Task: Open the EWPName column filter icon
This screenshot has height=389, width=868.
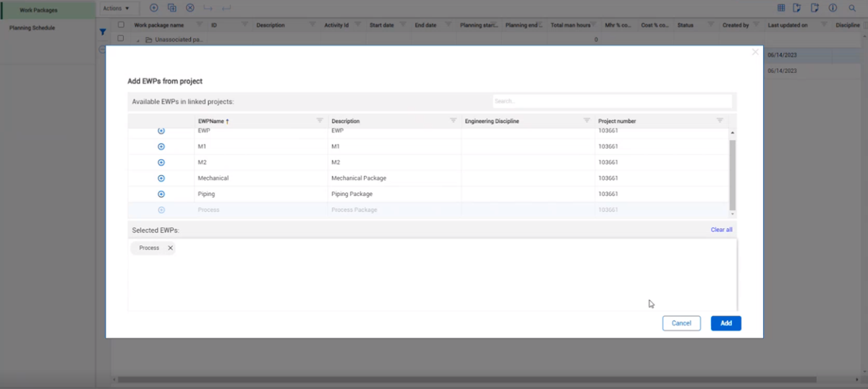Action: coord(320,121)
